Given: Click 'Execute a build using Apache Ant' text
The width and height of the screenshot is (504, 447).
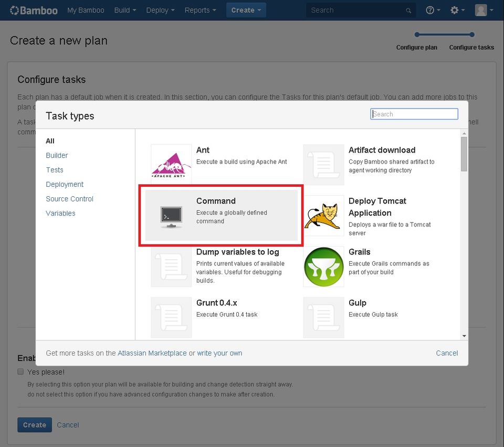Looking at the screenshot, I should (241, 162).
